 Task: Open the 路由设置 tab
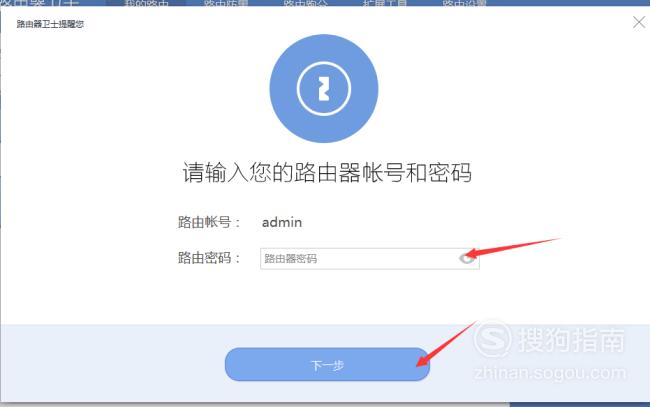[465, 3]
